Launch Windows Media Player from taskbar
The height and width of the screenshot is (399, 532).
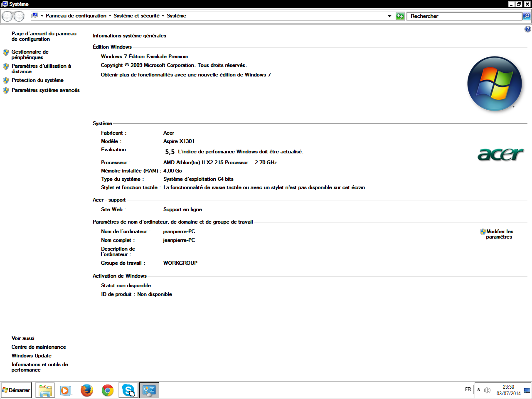tap(66, 391)
